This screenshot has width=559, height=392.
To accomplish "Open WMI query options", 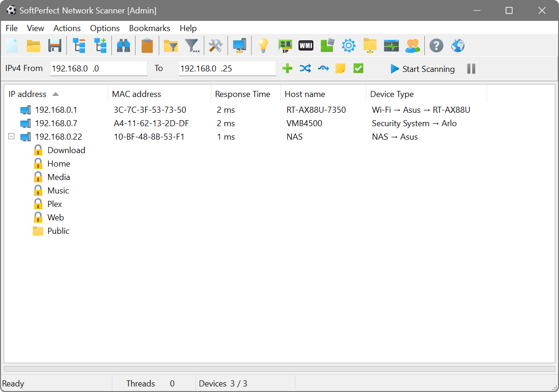I will 305,45.
